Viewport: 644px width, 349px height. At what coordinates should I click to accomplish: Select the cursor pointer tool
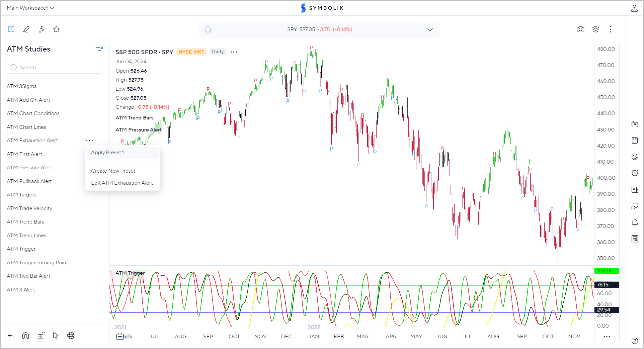click(x=56, y=336)
